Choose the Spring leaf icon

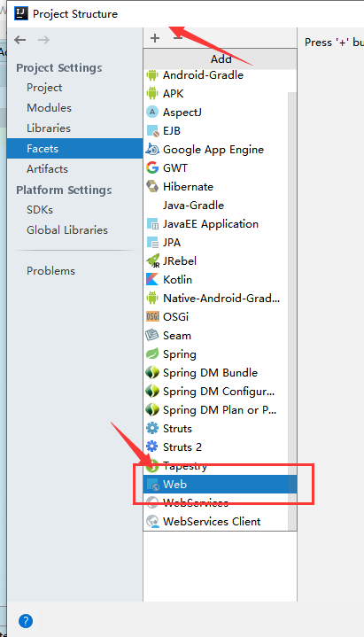click(x=152, y=353)
